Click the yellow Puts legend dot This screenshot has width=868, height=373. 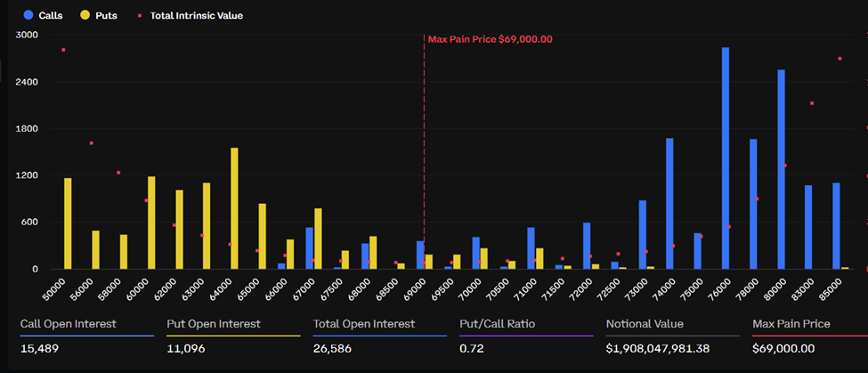pos(85,15)
